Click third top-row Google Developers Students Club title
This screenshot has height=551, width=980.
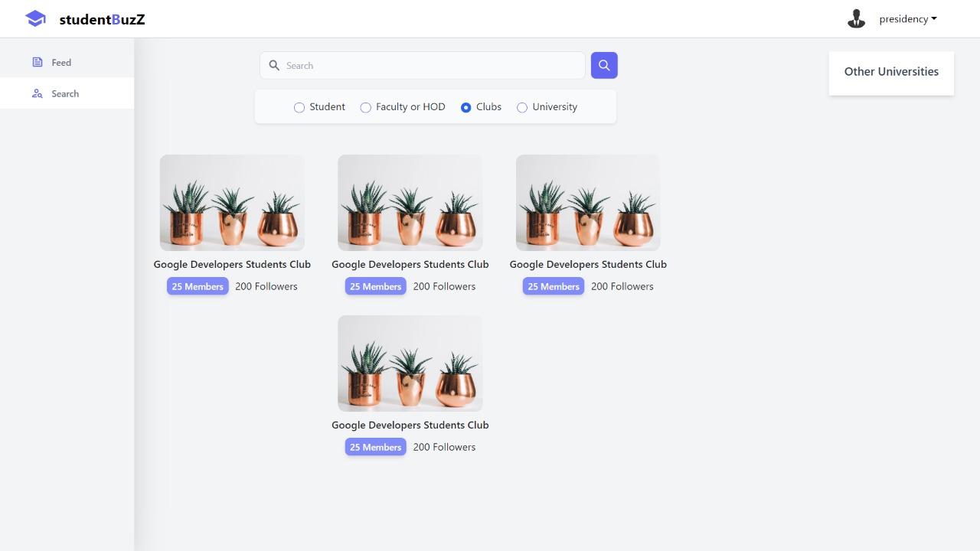(588, 264)
